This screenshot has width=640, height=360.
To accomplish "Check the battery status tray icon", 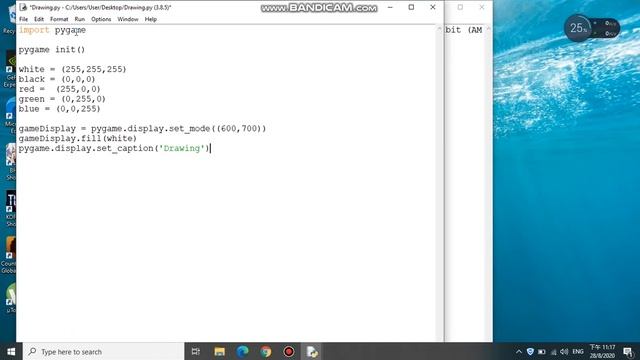I will (542, 352).
